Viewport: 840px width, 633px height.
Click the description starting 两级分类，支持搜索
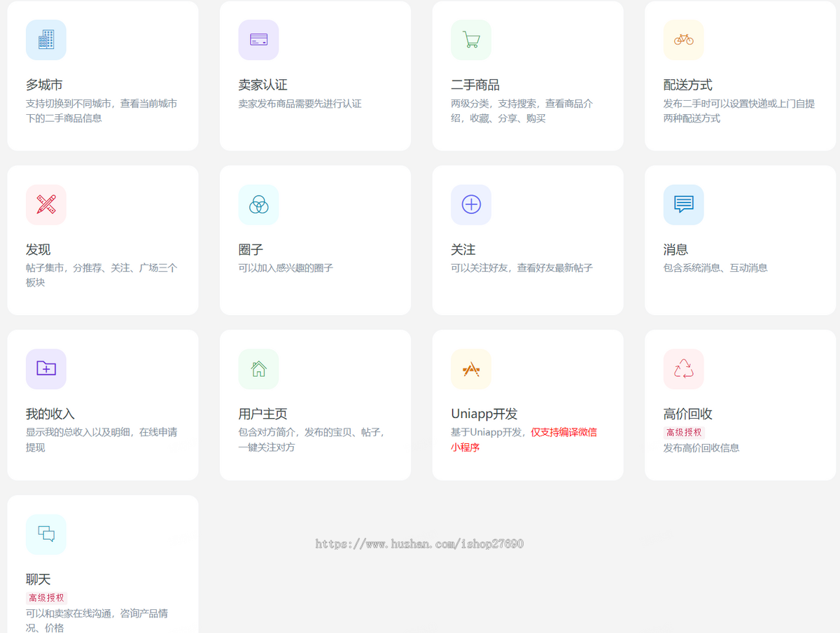(x=522, y=111)
